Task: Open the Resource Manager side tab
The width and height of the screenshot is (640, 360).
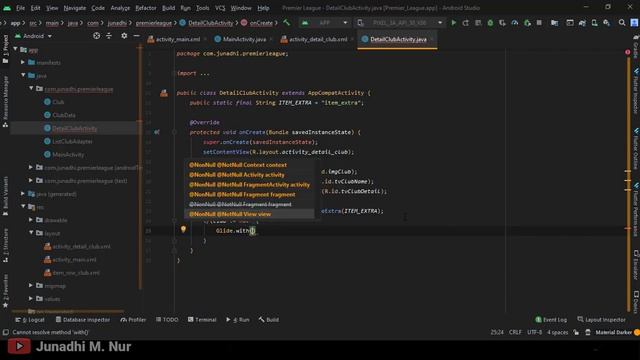Action: 5,101
